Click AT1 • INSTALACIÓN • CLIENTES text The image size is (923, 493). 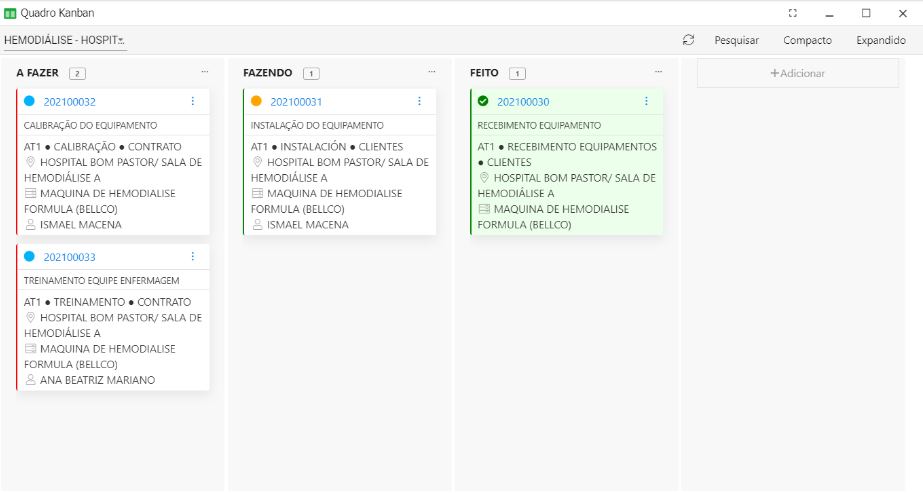(x=327, y=146)
